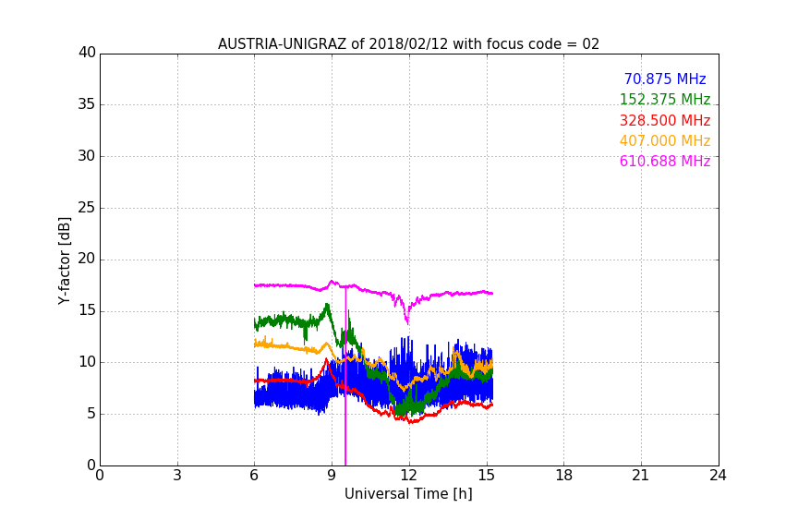798x532 pixels.
Task: Click the 70.875 MHz legend label
Action: (665, 79)
